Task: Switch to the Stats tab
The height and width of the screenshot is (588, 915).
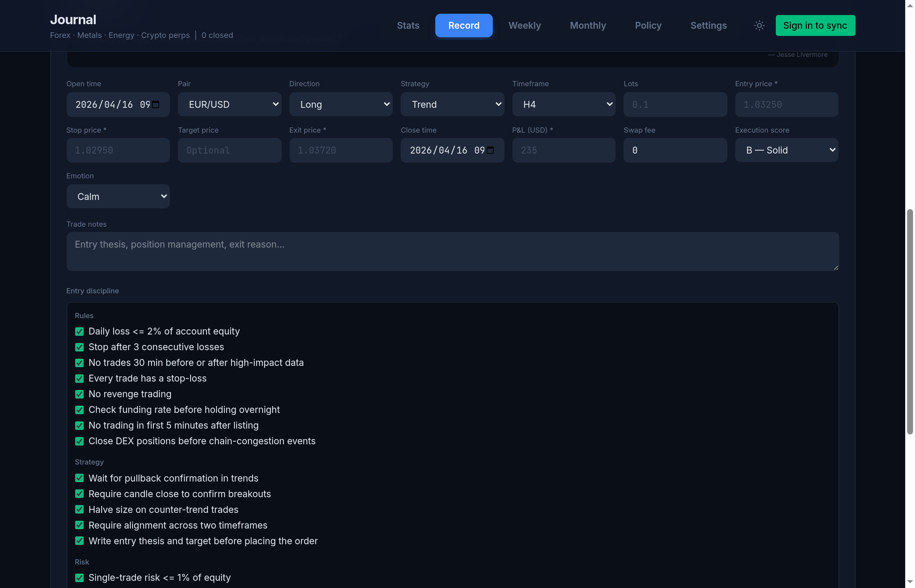Action: pyautogui.click(x=408, y=25)
